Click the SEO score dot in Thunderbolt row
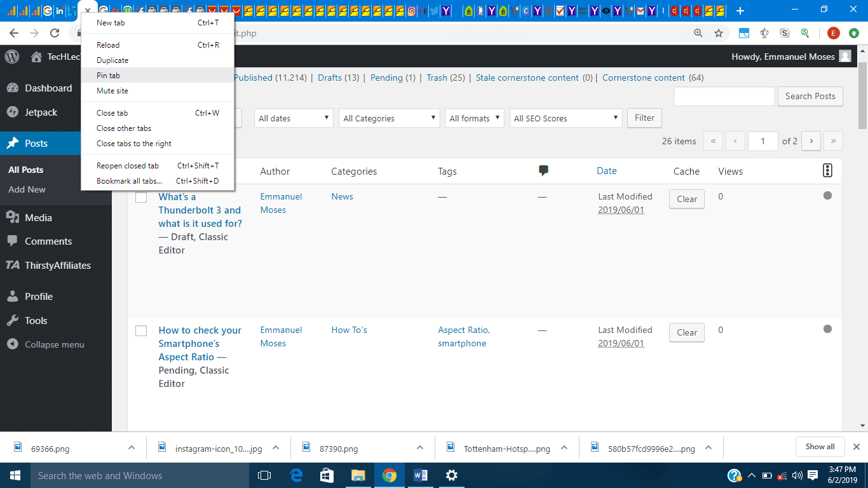This screenshot has width=868, height=488. point(827,196)
